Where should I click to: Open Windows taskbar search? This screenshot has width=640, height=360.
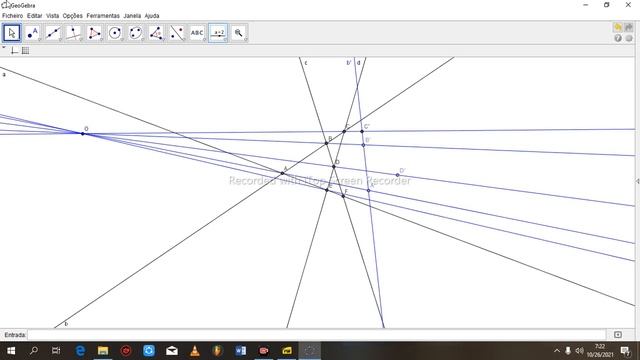tap(34, 351)
